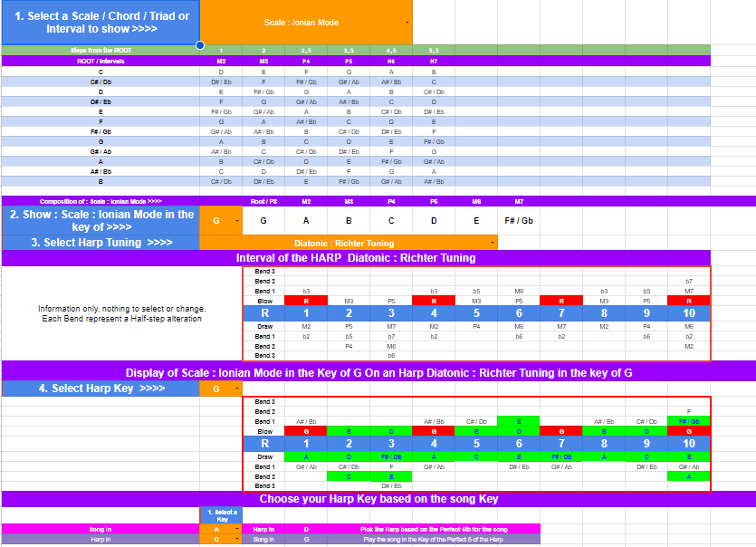Select the '4. Select Harp Key >>>>' label cell
Image resolution: width=756 pixels, height=547 pixels.
[x=100, y=389]
